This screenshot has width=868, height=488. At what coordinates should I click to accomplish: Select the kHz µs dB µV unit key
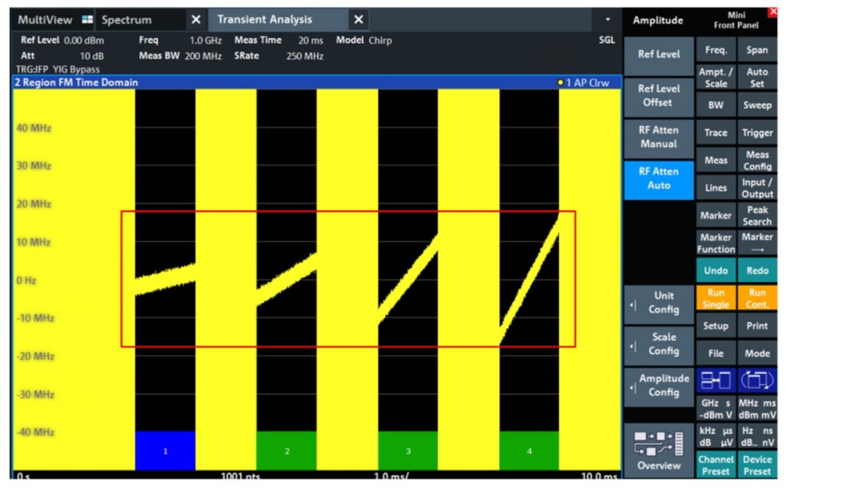715,436
